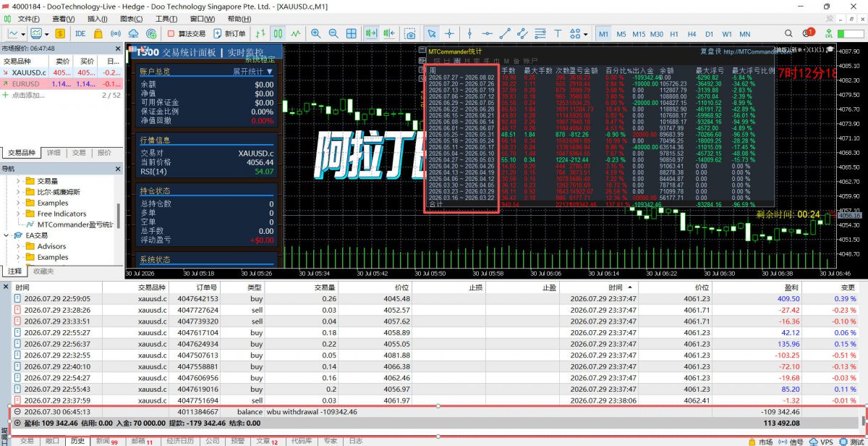Expand the Free Indicators folder
Viewport: 868px width, 446px height.
pyautogui.click(x=18, y=214)
